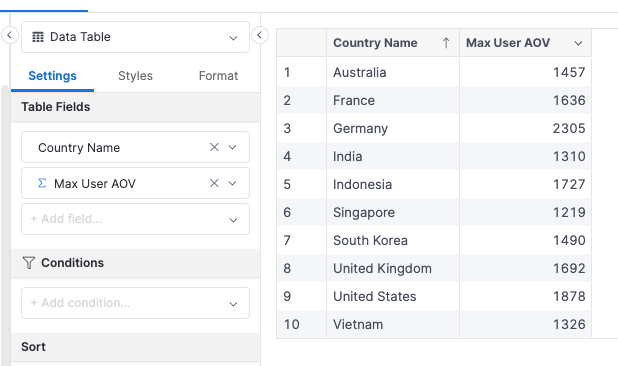Click the value 1692 for United Kingdom

click(569, 268)
